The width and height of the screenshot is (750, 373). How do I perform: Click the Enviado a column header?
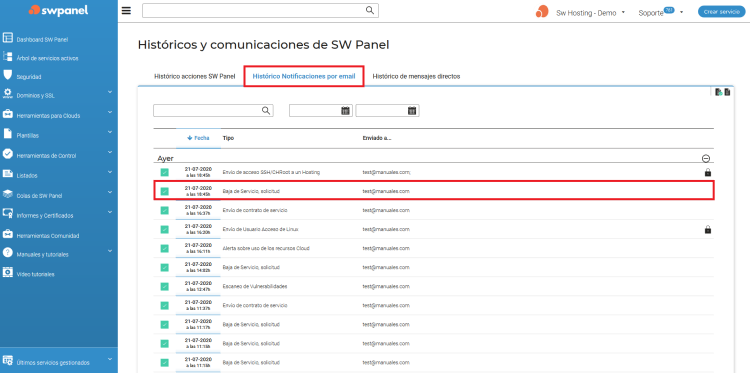click(x=377, y=138)
